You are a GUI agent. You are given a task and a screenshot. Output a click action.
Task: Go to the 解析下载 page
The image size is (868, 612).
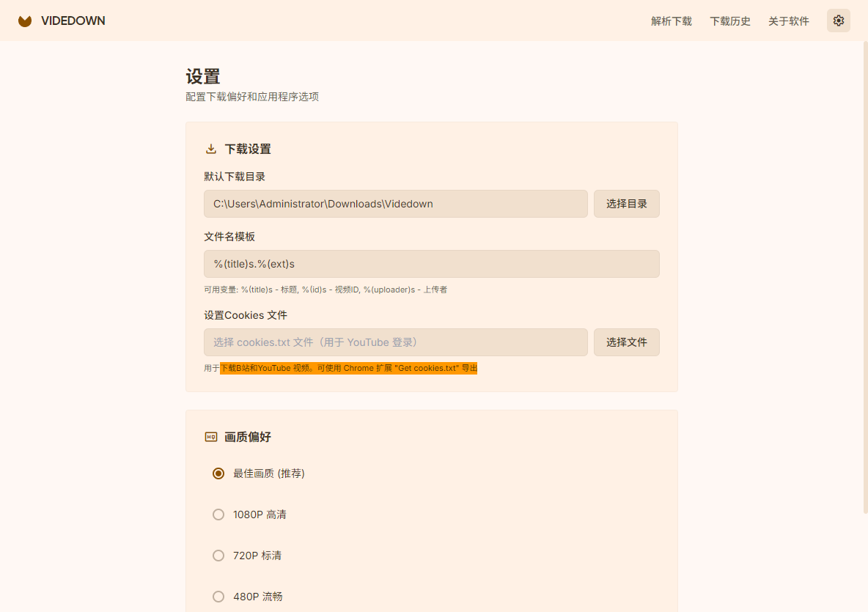point(672,21)
